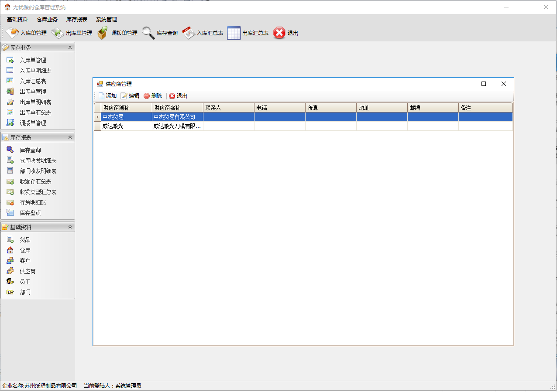Select the 威达激光刀模有限 cell
Viewport: 557px width, 392px height.
click(x=178, y=126)
